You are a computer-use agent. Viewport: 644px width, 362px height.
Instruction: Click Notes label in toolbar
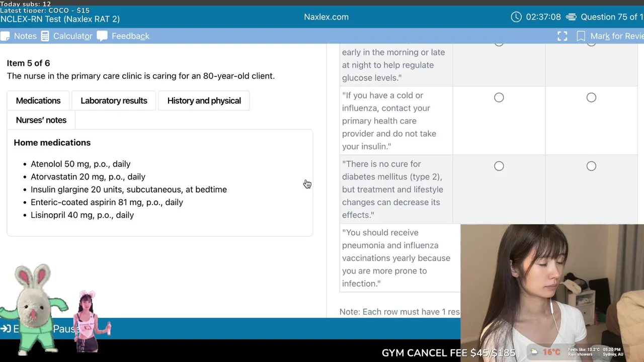coord(25,36)
